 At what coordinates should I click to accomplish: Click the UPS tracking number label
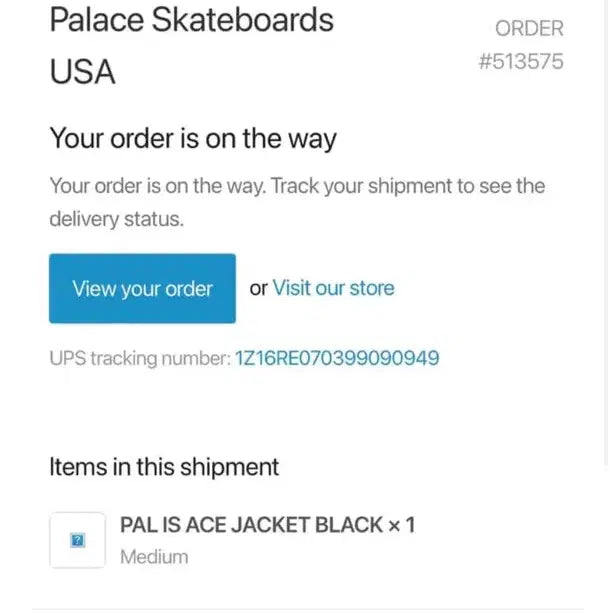pyautogui.click(x=138, y=357)
